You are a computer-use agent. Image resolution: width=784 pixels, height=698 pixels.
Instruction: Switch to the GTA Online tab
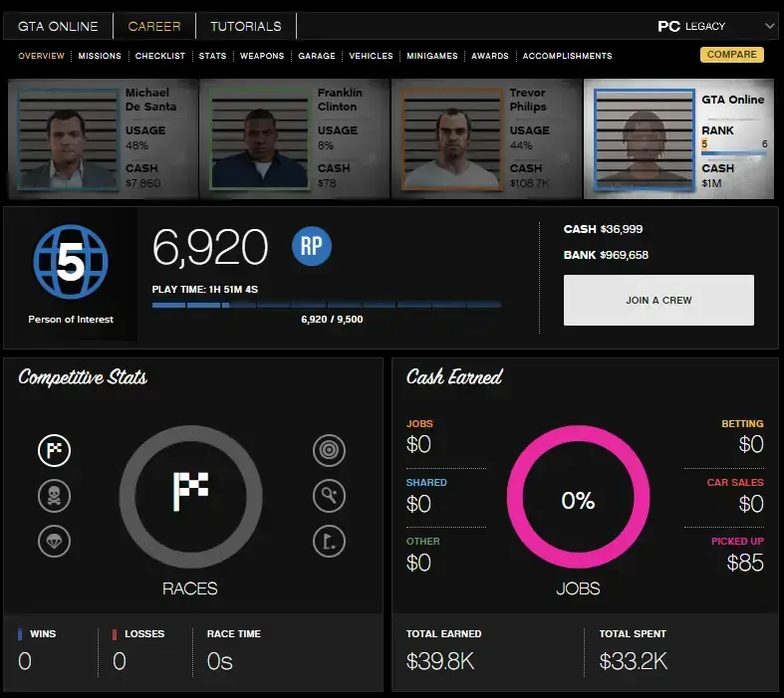pyautogui.click(x=58, y=26)
